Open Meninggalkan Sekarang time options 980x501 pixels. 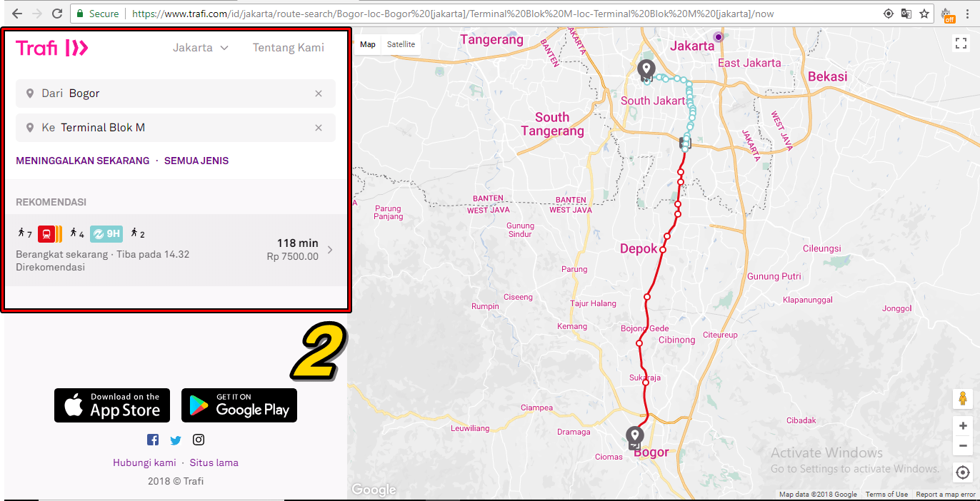[83, 161]
